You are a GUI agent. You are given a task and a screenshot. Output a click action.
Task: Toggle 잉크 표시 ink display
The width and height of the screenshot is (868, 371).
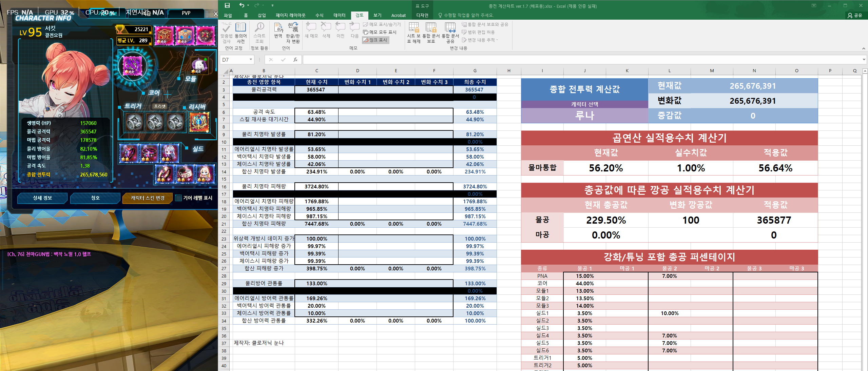click(x=375, y=40)
